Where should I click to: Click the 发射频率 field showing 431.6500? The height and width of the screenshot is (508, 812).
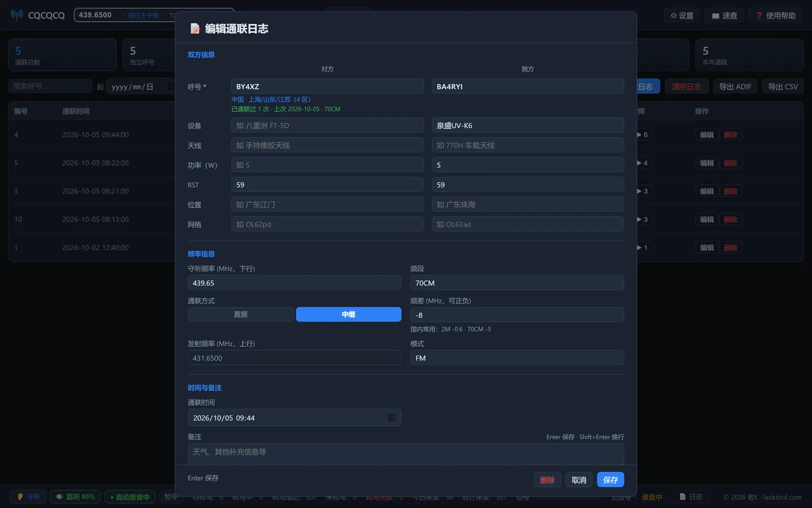click(x=294, y=358)
